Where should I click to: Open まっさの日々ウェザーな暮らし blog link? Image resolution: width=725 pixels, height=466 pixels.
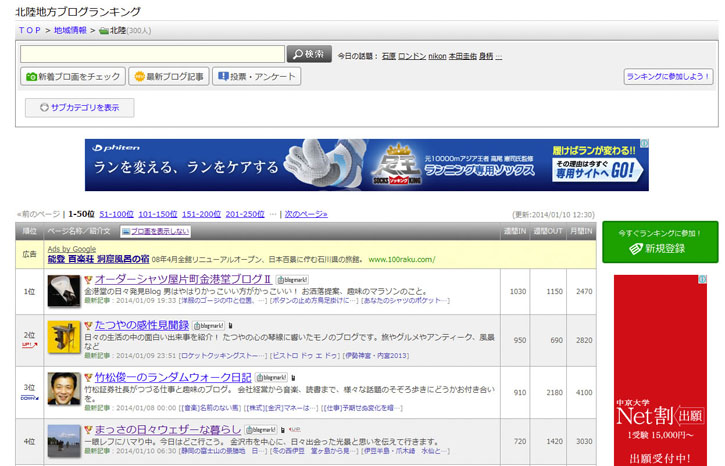(x=168, y=430)
